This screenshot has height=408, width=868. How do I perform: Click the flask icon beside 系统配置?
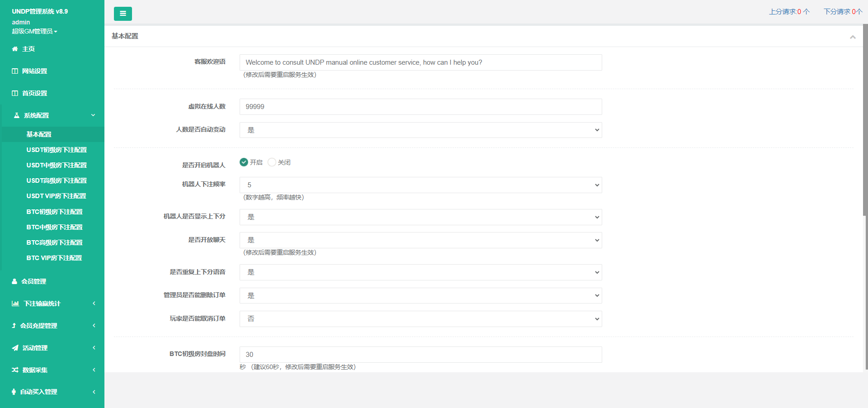click(17, 115)
